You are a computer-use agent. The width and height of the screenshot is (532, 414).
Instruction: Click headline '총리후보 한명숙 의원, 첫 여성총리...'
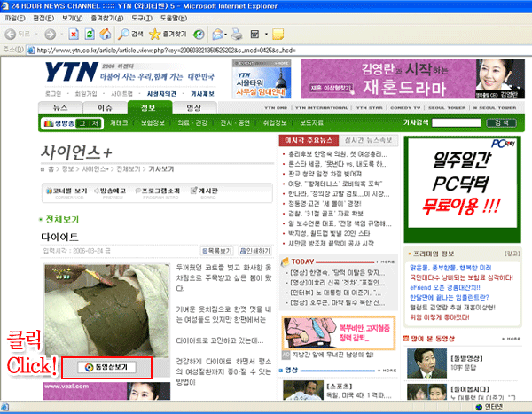click(338, 154)
